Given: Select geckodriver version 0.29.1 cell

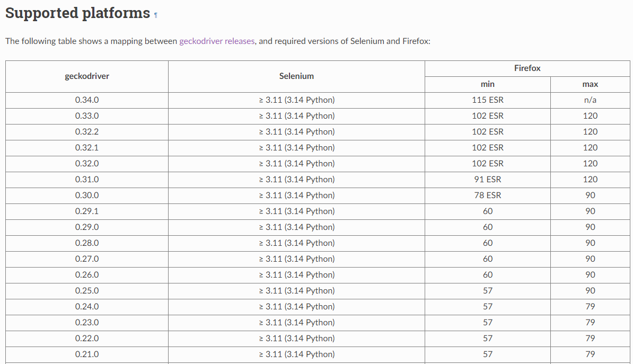Looking at the screenshot, I should 87,211.
